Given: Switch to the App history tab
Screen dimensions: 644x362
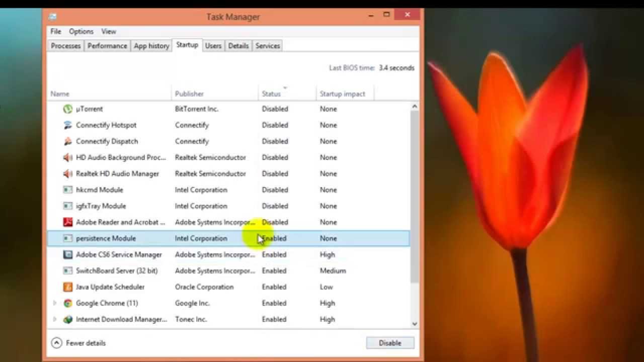Looking at the screenshot, I should (x=151, y=46).
